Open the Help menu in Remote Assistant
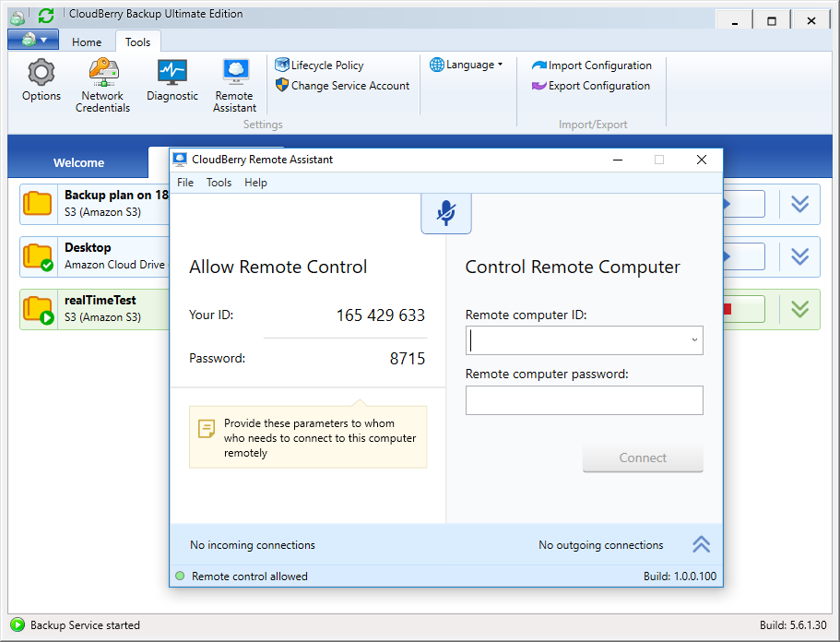This screenshot has height=642, width=840. click(x=255, y=183)
